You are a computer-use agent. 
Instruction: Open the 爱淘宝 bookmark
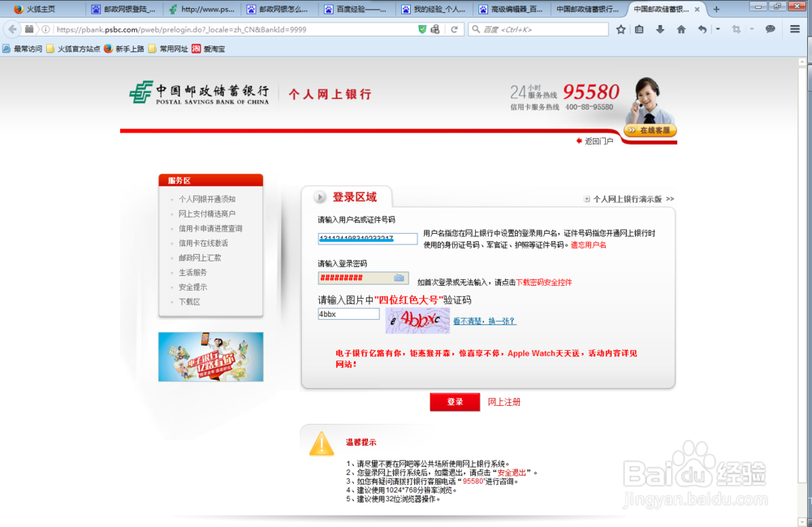pyautogui.click(x=208, y=49)
